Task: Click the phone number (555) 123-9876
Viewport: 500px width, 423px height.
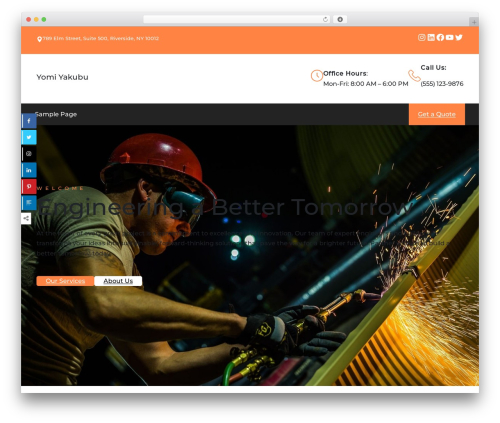Action: [x=442, y=84]
